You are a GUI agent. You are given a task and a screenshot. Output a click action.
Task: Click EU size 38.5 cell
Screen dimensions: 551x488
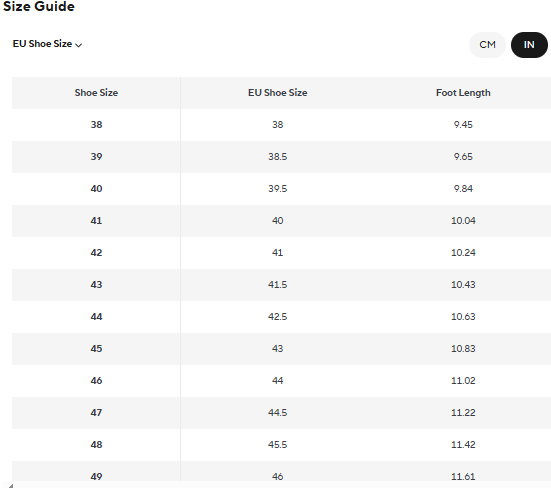277,157
